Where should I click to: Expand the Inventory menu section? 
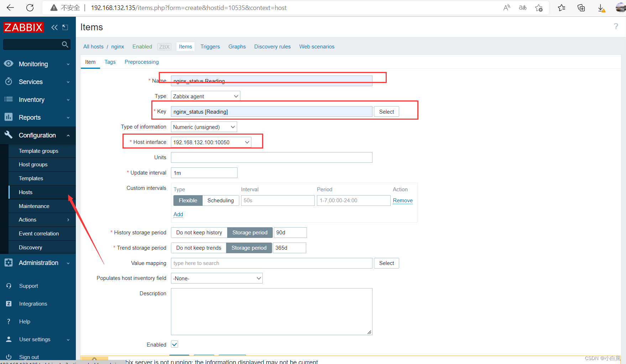pyautogui.click(x=38, y=100)
